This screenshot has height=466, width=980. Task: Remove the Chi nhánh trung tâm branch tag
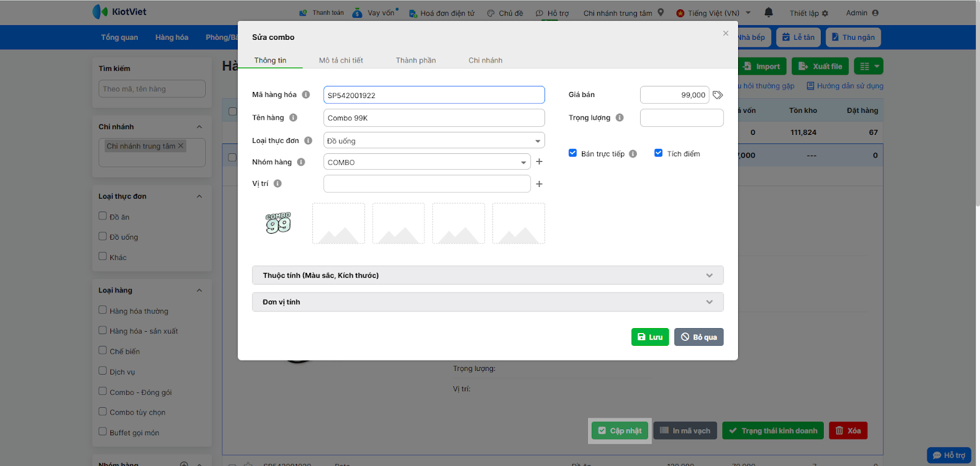181,146
